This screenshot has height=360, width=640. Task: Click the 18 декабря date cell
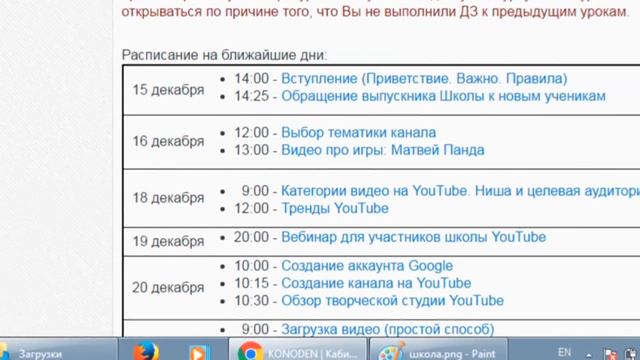click(168, 198)
